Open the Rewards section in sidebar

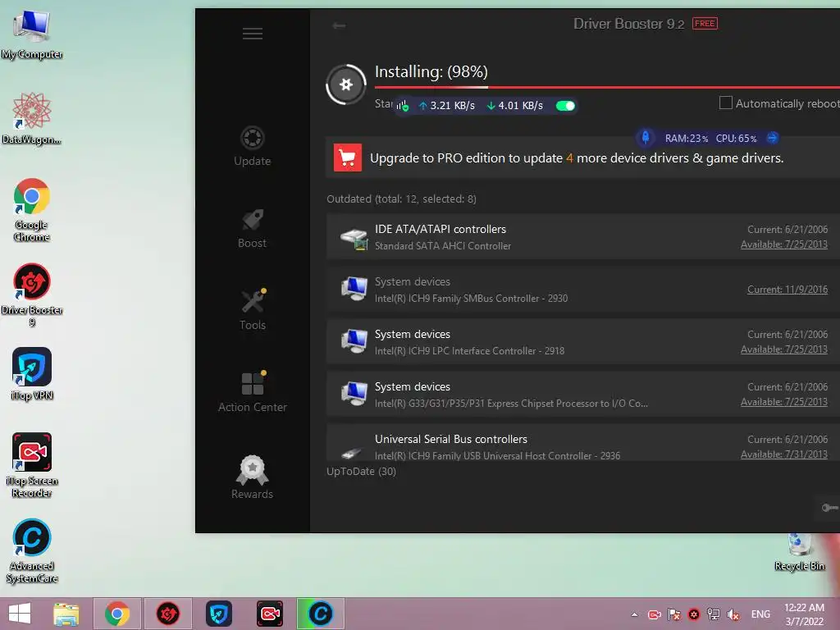(x=253, y=477)
